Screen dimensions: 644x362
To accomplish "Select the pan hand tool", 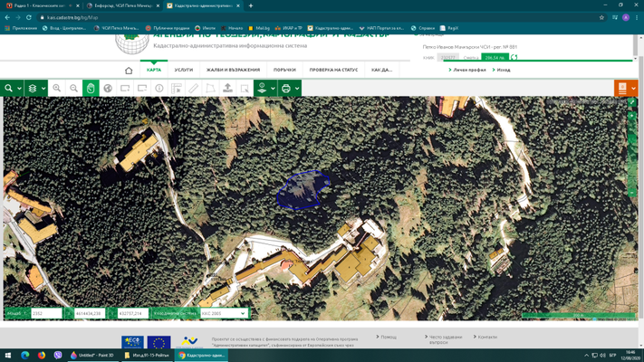I will click(91, 89).
